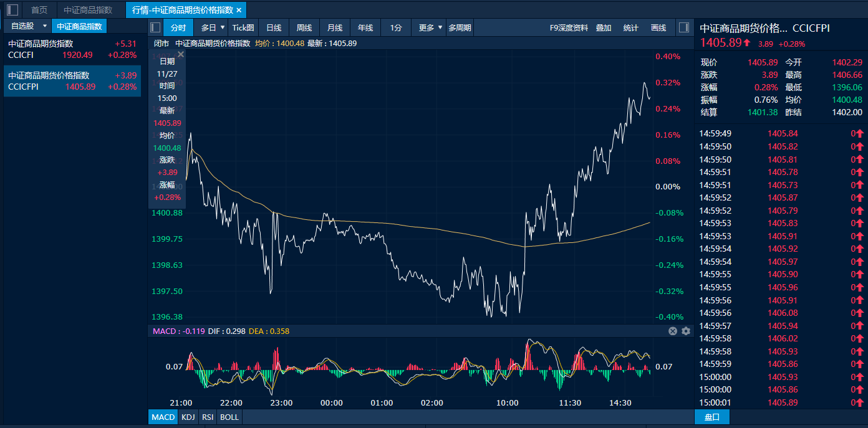Enable BOLL indicator
This screenshot has height=428, width=868.
229,417
